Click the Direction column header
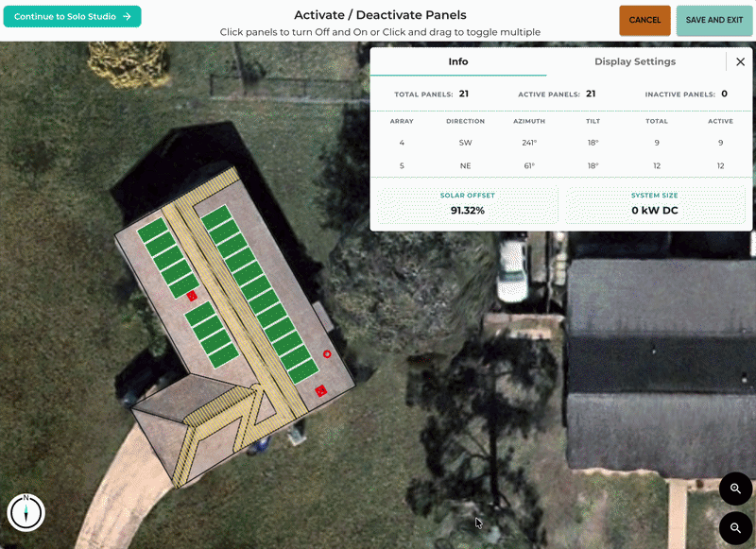Image resolution: width=756 pixels, height=549 pixels. pos(465,121)
